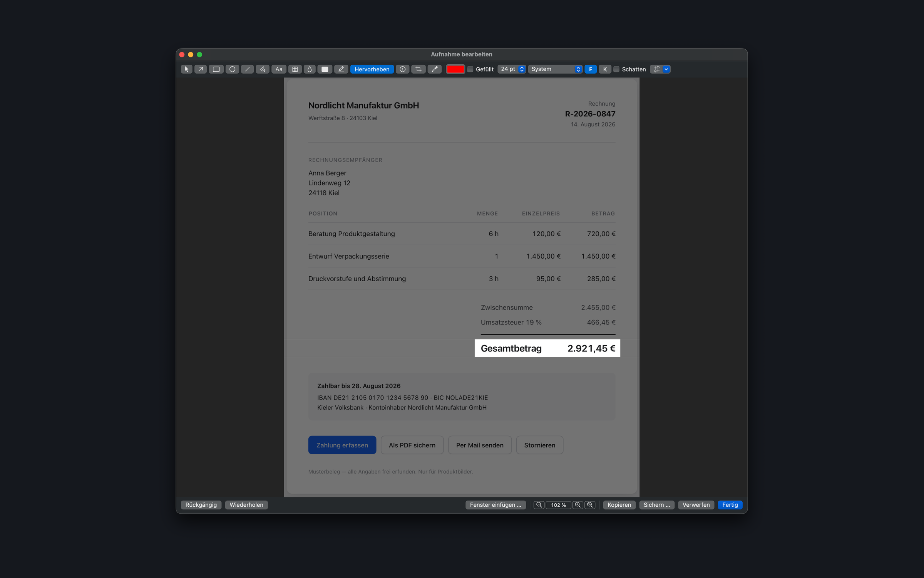Image resolution: width=924 pixels, height=578 pixels.
Task: Click the Hervorheben toolbar button
Action: click(x=372, y=69)
